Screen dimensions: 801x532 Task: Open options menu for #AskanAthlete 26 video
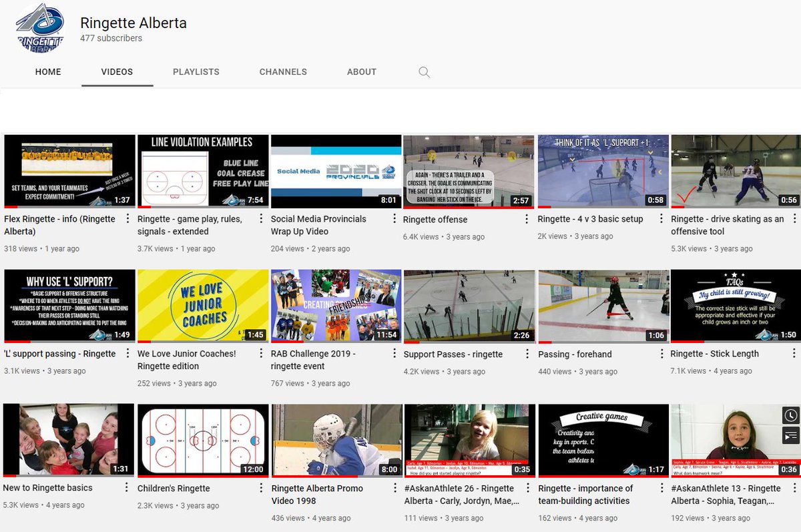pos(527,488)
